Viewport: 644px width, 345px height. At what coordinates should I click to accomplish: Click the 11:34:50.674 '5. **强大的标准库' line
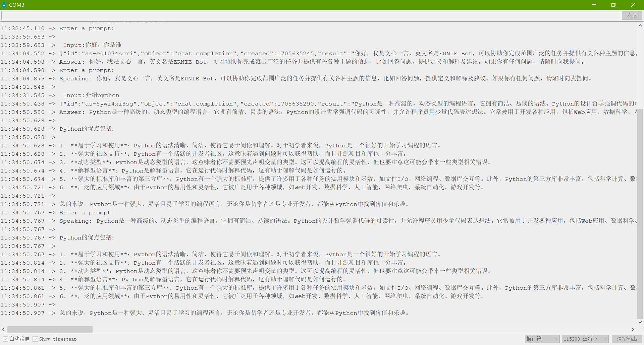pos(318,179)
